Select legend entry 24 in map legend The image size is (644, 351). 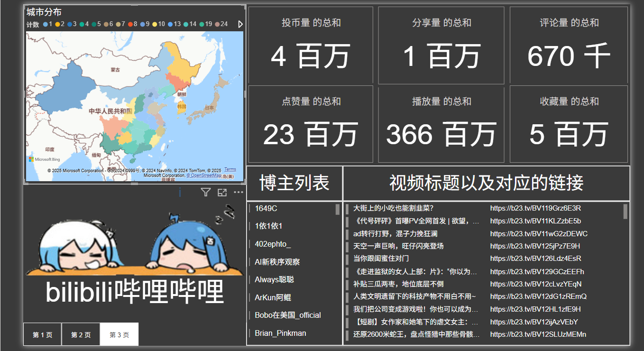(x=221, y=24)
